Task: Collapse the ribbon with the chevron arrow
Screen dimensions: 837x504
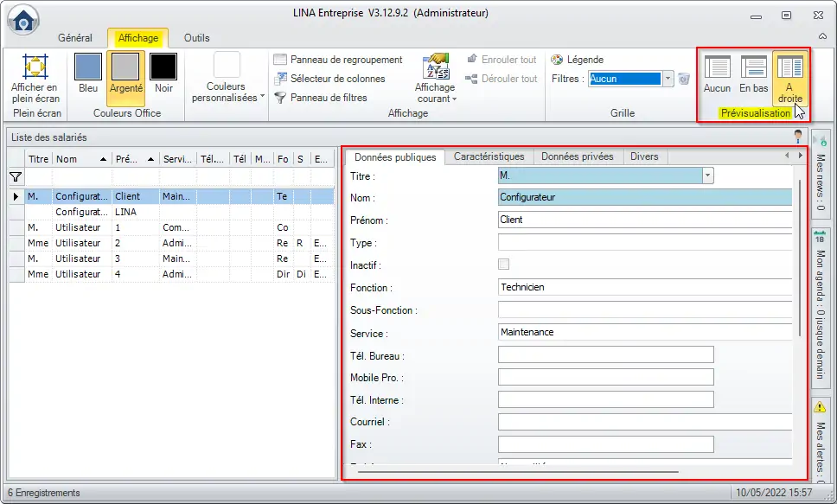Action: coord(822,35)
